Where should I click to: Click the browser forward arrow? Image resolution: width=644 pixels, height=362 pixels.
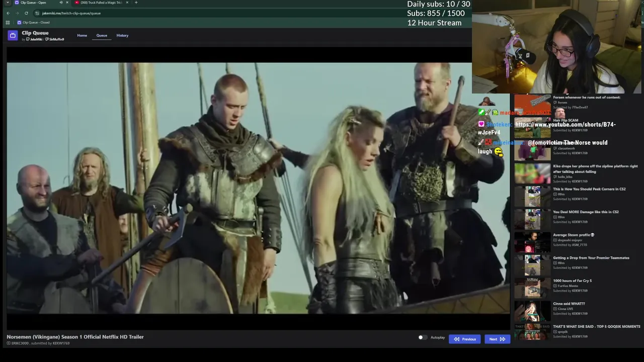(17, 13)
